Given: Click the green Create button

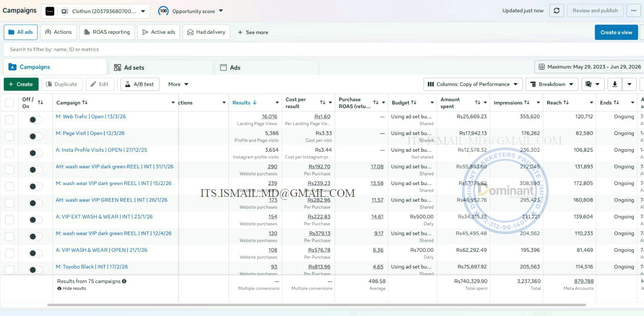Looking at the screenshot, I should (21, 84).
